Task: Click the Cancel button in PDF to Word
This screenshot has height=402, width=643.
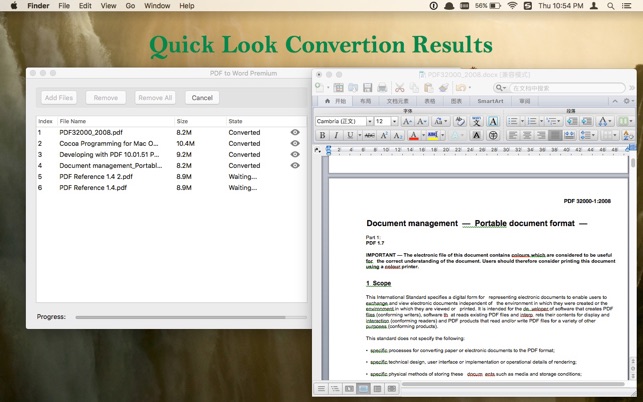Action: 202,98
